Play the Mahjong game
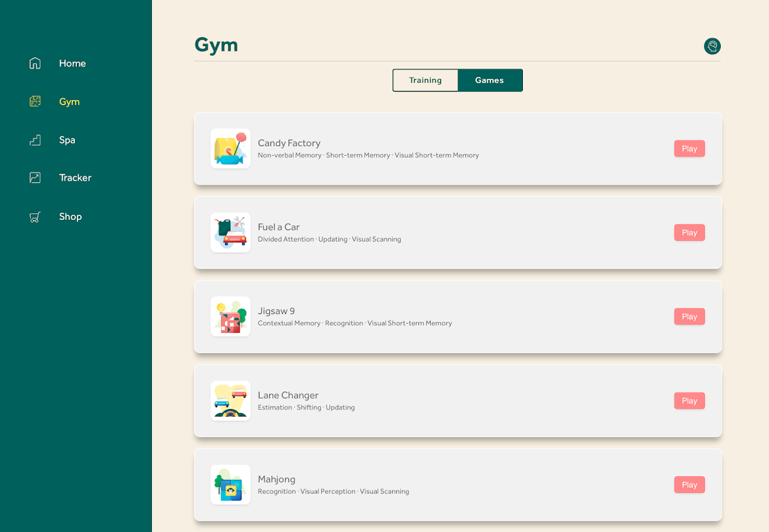The width and height of the screenshot is (769, 532). 690,485
